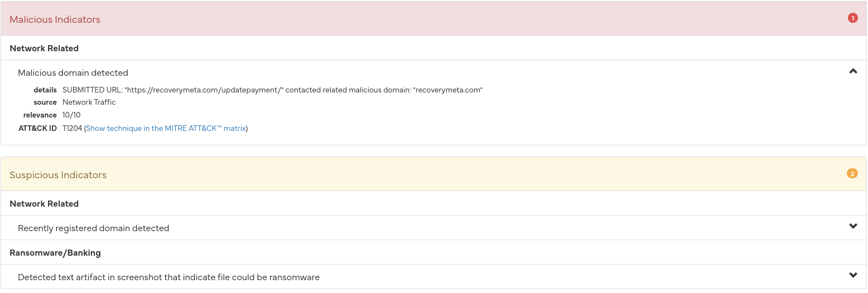
Task: Select the Suspicious Indicators header title
Action: click(58, 175)
